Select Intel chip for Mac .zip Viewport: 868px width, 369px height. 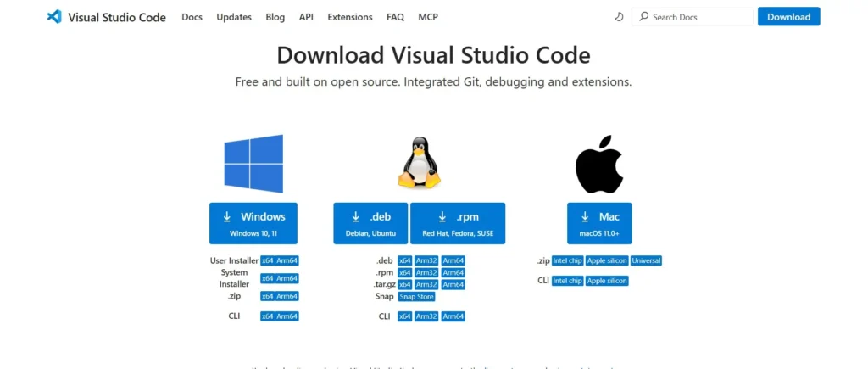click(x=567, y=260)
